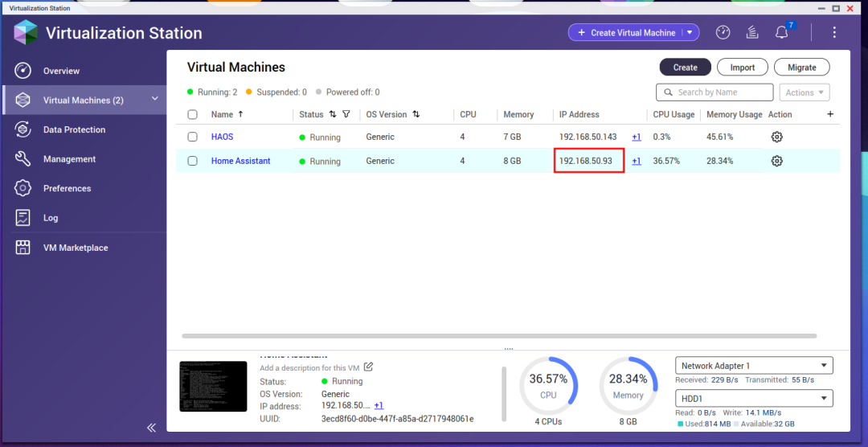Open background tasks stack icon

tap(751, 32)
